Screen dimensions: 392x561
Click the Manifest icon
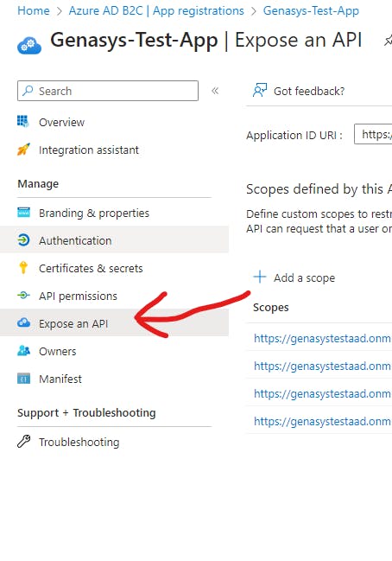pyautogui.click(x=23, y=379)
